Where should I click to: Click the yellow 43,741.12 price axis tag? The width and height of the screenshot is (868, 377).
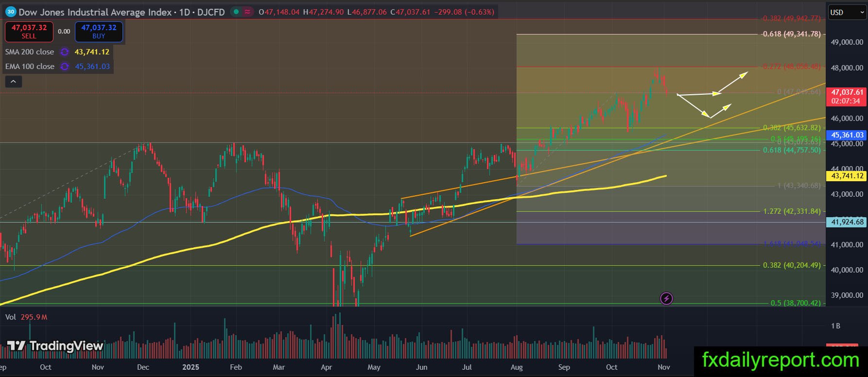point(847,176)
